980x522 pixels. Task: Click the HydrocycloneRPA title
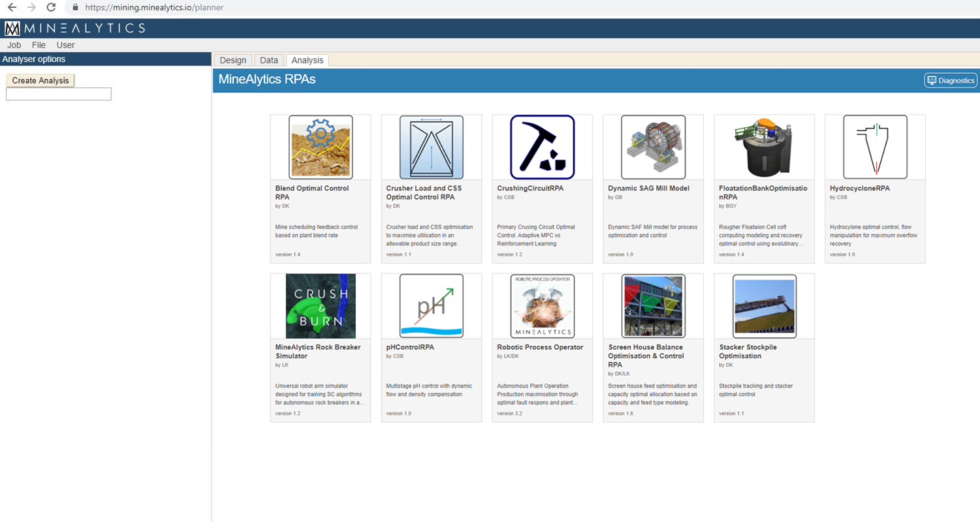click(x=860, y=188)
